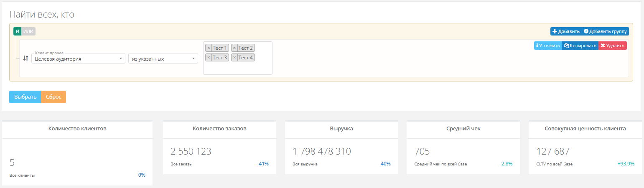Screen dimensions: 644x188
Task: Click the Уточнить button
Action: coord(548,46)
